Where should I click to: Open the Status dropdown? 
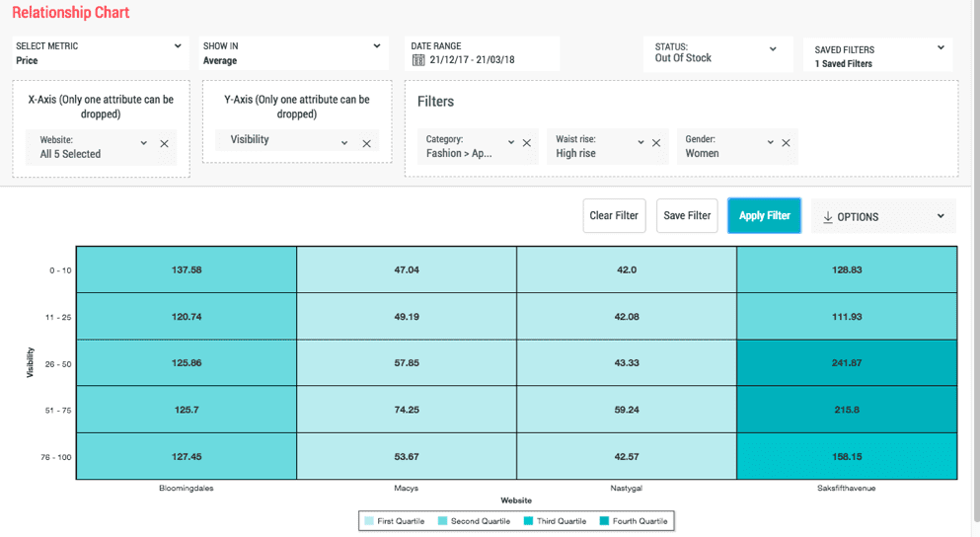click(x=773, y=49)
